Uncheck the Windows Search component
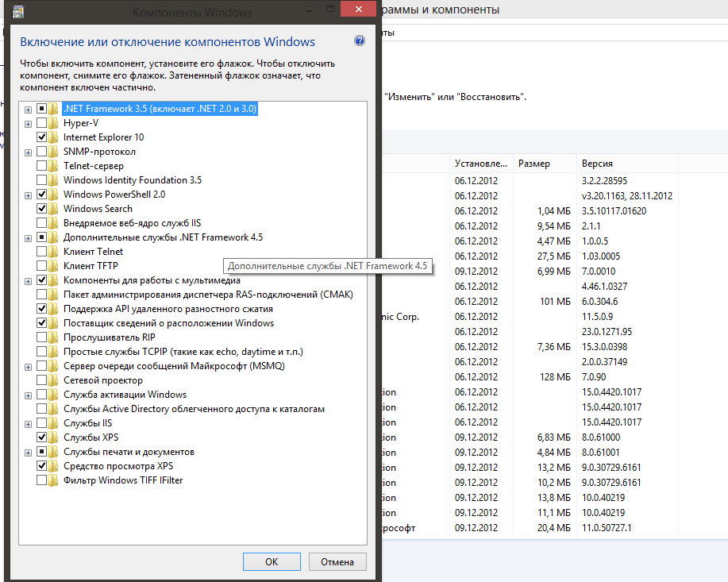Image resolution: width=728 pixels, height=582 pixels. click(x=41, y=209)
